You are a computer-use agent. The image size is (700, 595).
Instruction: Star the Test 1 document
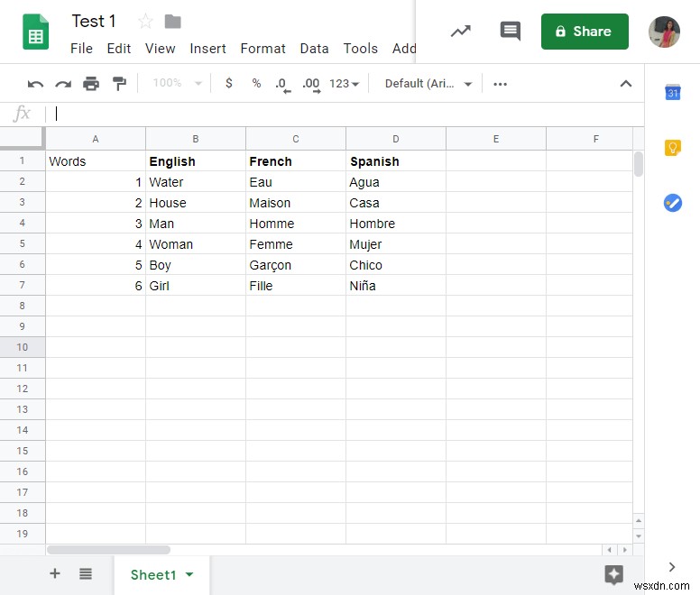pos(145,22)
